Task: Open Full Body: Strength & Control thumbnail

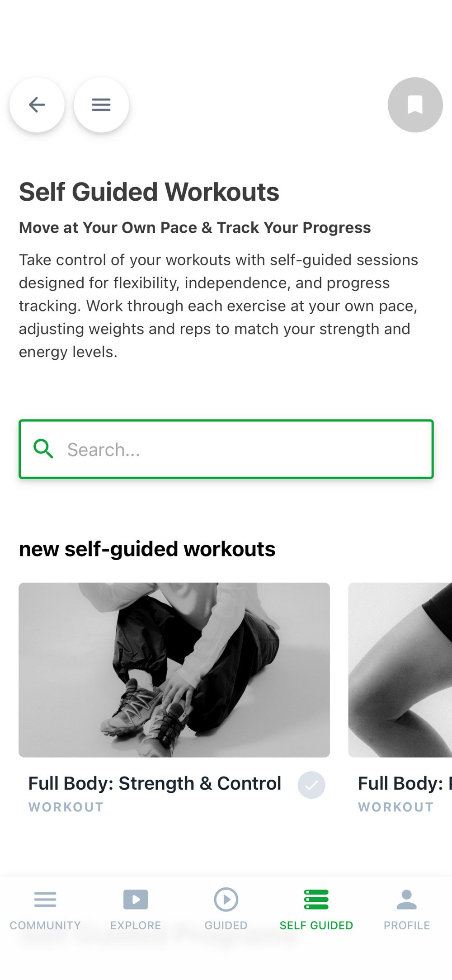Action: pos(174,670)
